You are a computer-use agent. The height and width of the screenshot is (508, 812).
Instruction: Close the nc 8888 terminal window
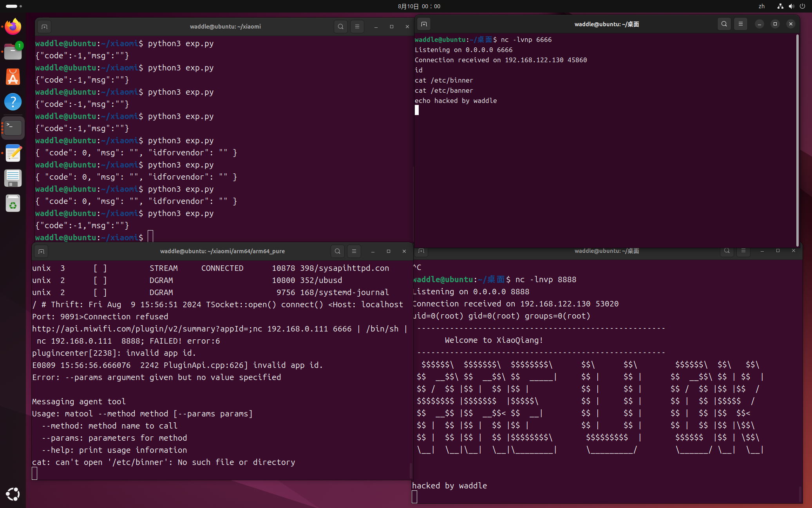794,251
